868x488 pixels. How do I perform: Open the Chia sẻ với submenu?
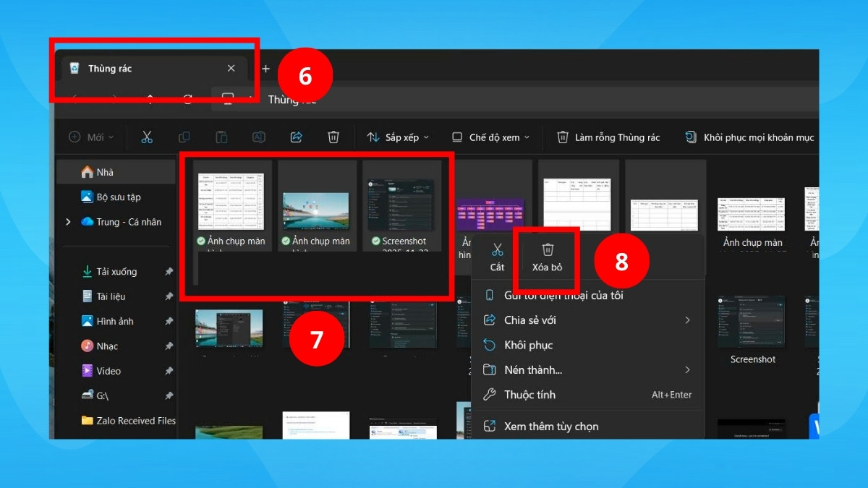pos(587,320)
